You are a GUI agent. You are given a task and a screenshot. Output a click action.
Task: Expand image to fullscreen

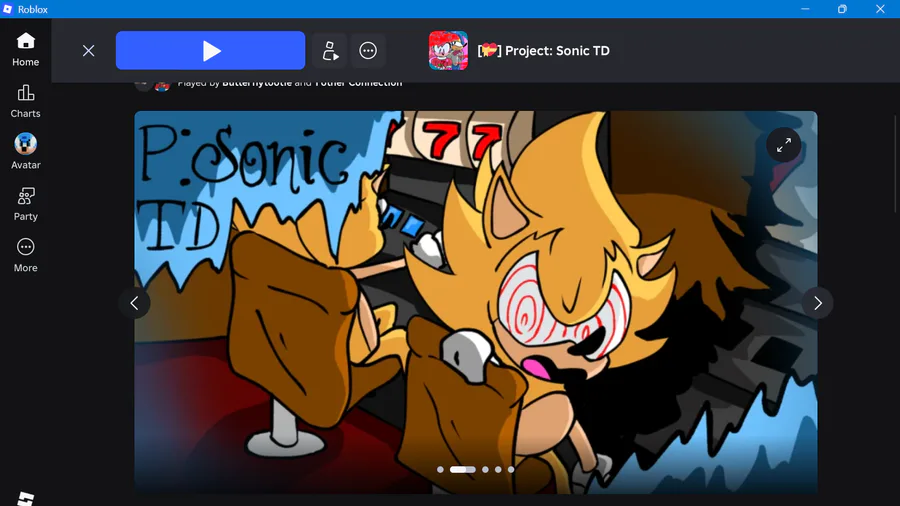point(783,145)
